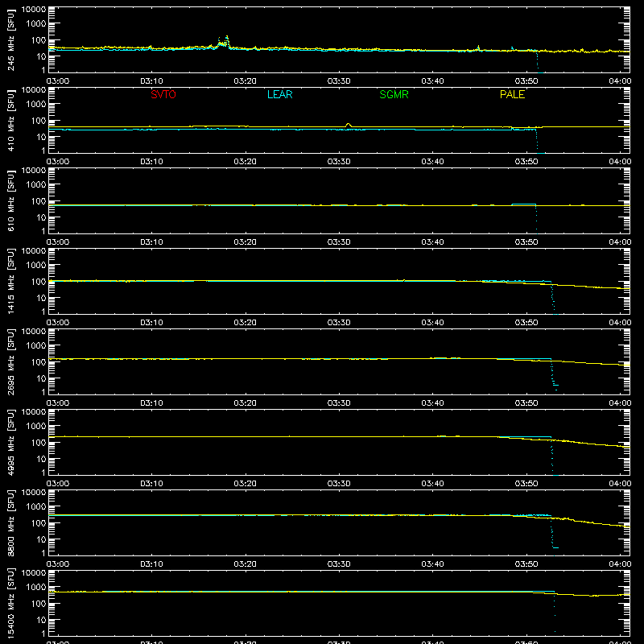Click the small yellow bump in 410 MHz plot
This screenshot has width=644, height=644.
click(x=349, y=125)
